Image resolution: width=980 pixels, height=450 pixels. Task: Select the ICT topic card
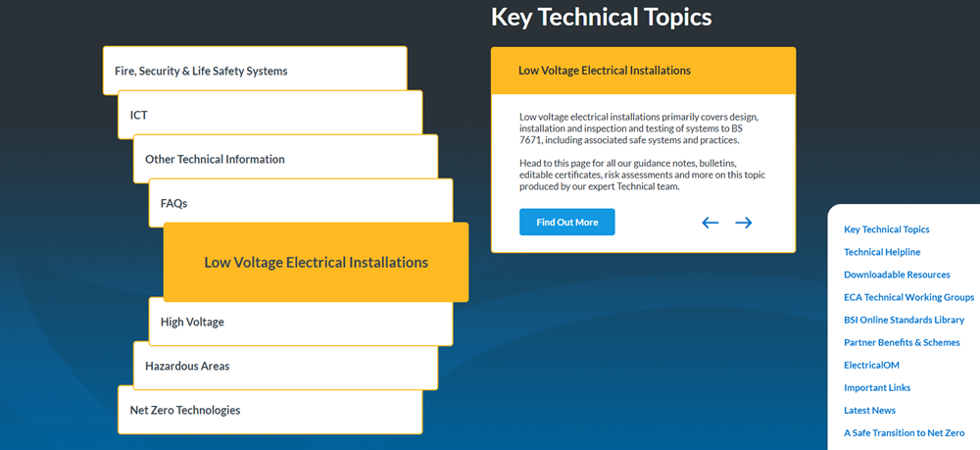point(270,113)
